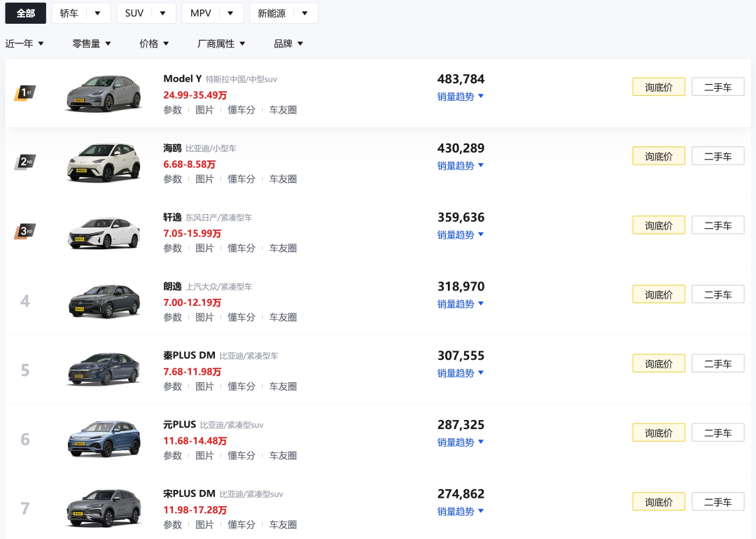Expand the 轿车 category dropdown arrow

click(x=97, y=13)
